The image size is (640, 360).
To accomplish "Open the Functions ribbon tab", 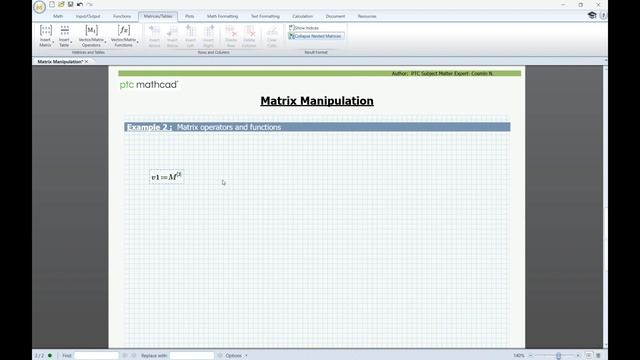I will tap(122, 16).
